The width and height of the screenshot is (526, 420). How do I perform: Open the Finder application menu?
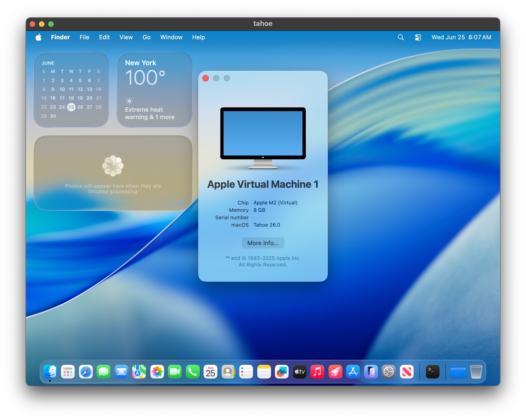pos(60,37)
